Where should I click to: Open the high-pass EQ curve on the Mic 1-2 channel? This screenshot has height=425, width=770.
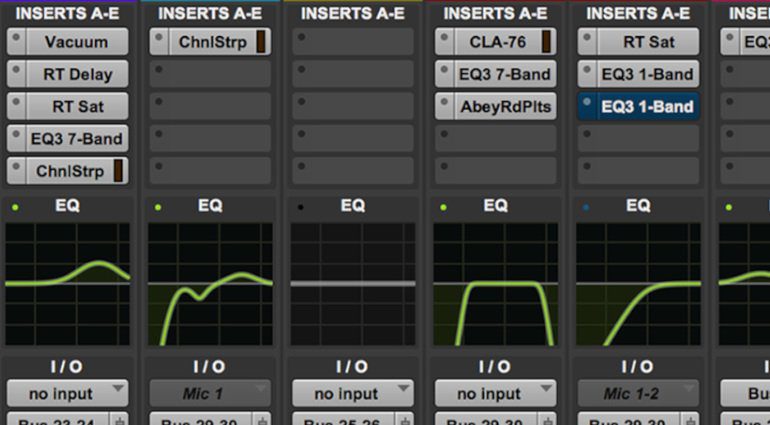point(638,284)
